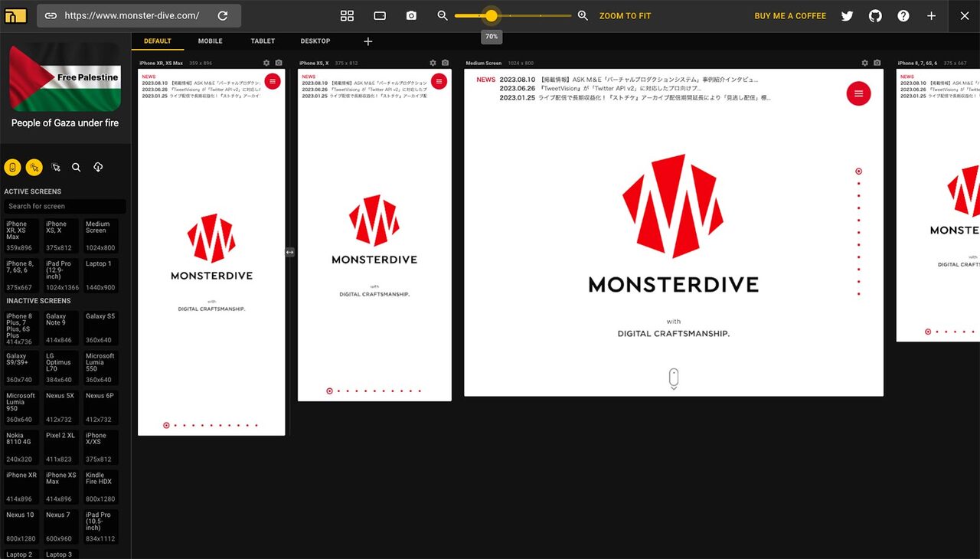
Task: Open settings gear for Medium Screen
Action: coord(864,63)
